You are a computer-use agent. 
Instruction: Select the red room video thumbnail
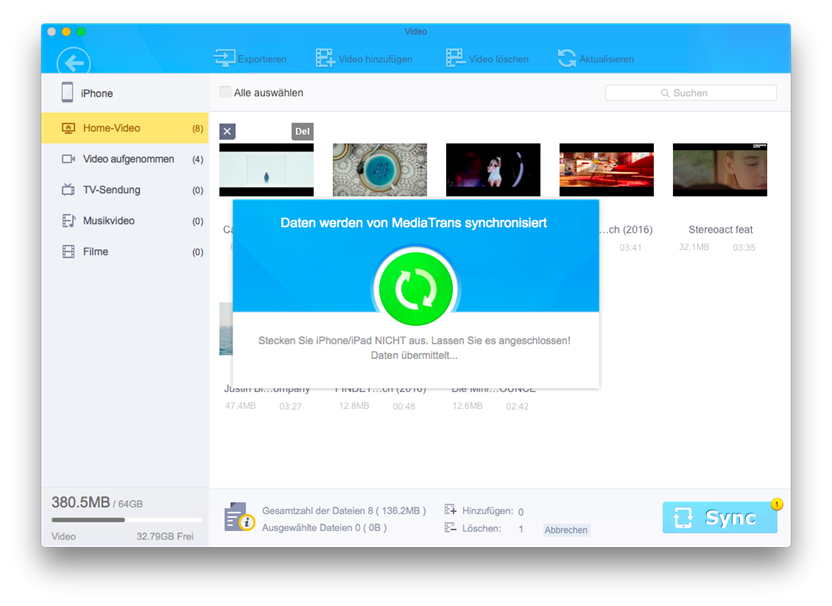[606, 170]
